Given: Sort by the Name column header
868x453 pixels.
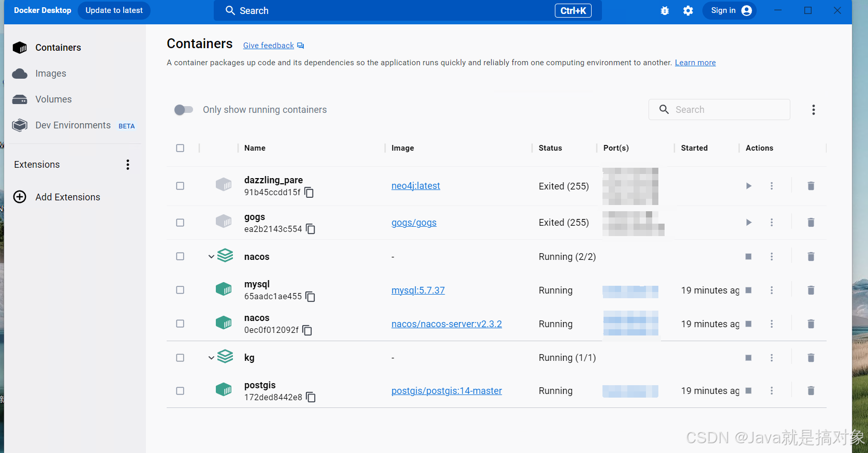Looking at the screenshot, I should pyautogui.click(x=255, y=148).
